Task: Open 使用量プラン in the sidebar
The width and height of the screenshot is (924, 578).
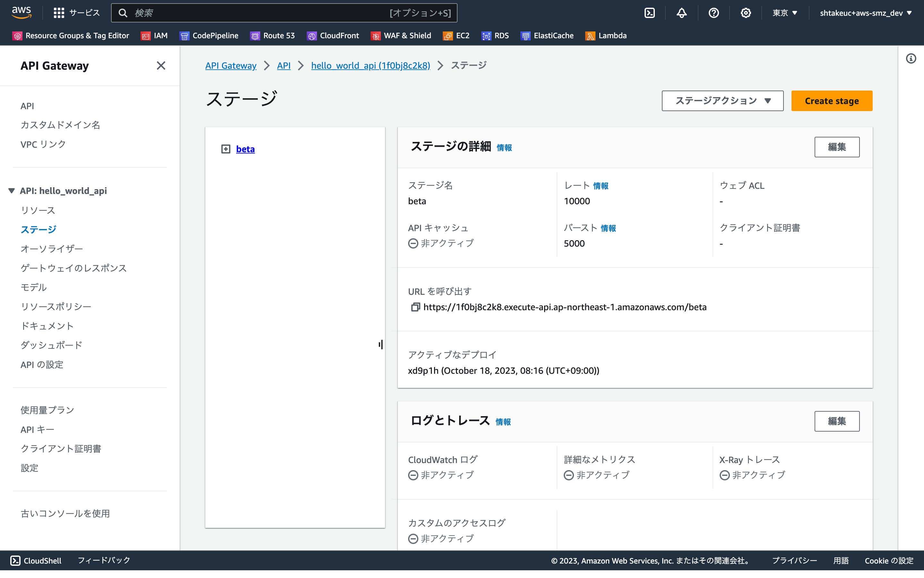Action: tap(47, 410)
